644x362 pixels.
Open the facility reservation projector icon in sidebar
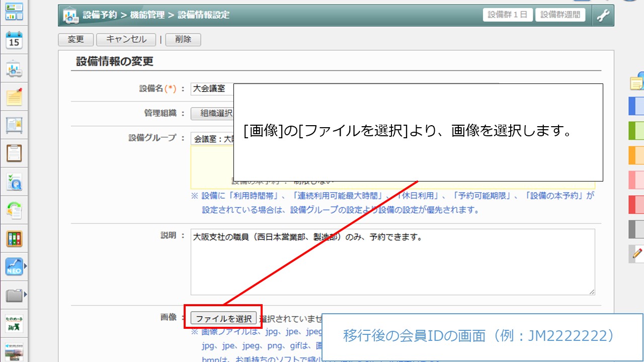14,69
